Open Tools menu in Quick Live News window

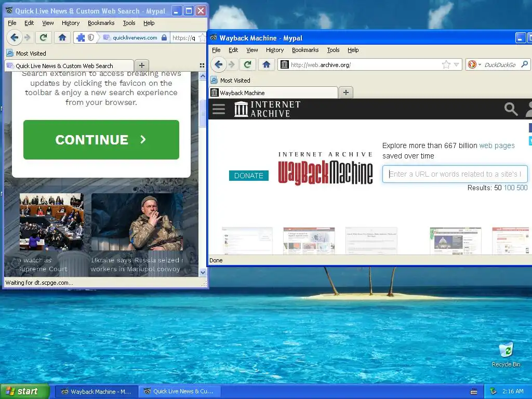(x=129, y=23)
